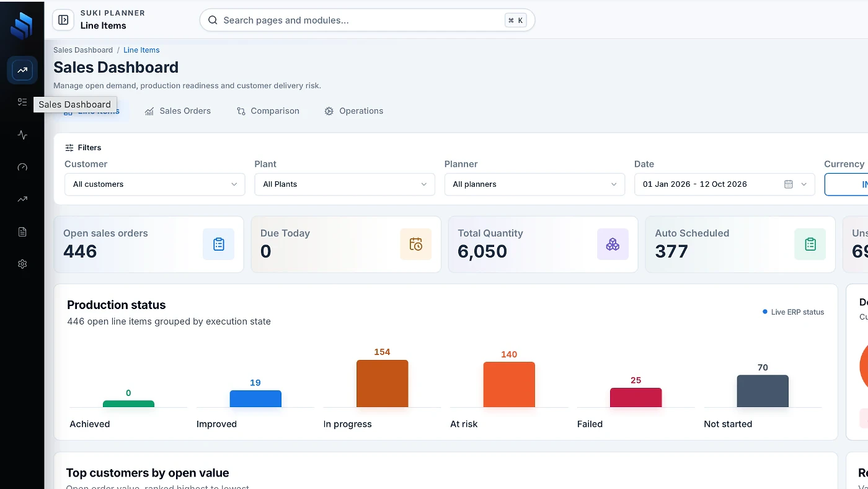Screen dimensions: 868x489
Task: Open the All planners dropdown
Action: (x=534, y=184)
